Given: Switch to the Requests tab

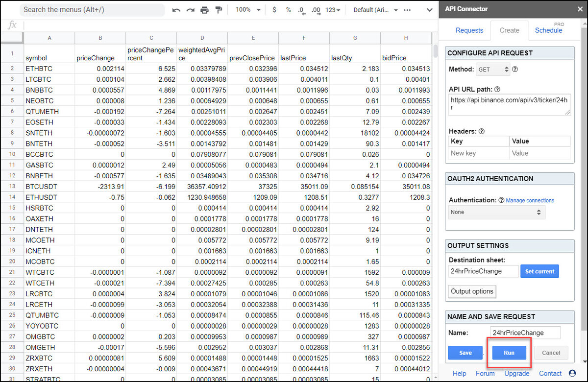Looking at the screenshot, I should pyautogui.click(x=469, y=30).
